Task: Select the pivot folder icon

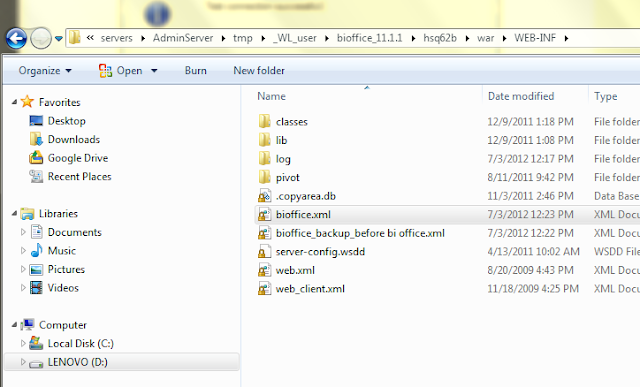Action: point(264,177)
